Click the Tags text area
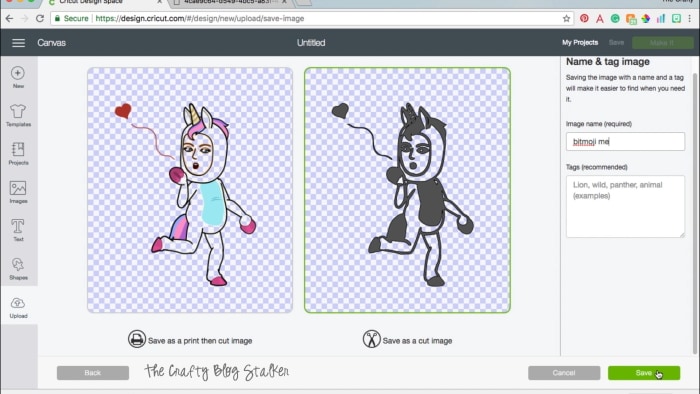The image size is (700, 394). 625,206
